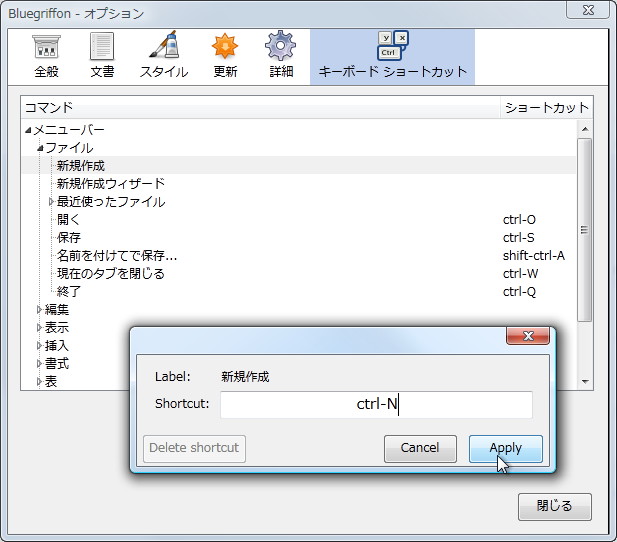Click the scrollbar down arrow

(x=585, y=381)
